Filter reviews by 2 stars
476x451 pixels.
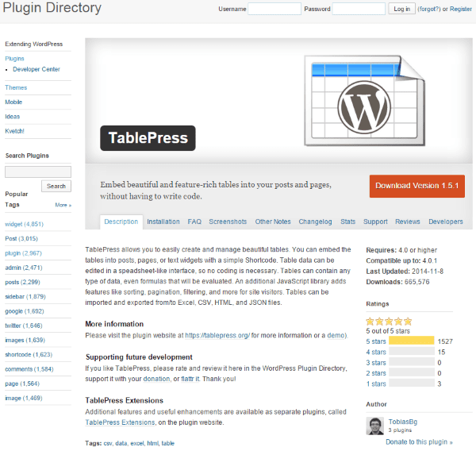point(376,373)
